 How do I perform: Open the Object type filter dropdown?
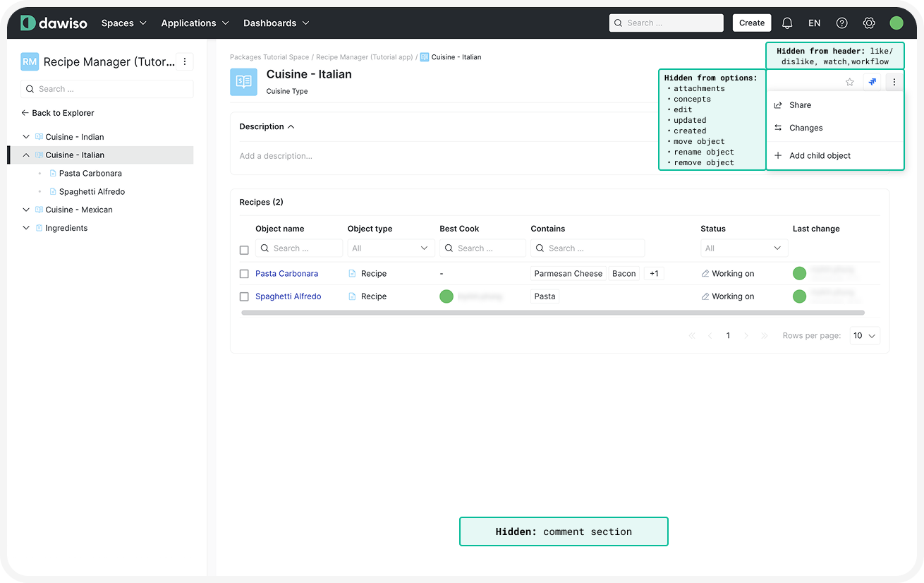[391, 248]
